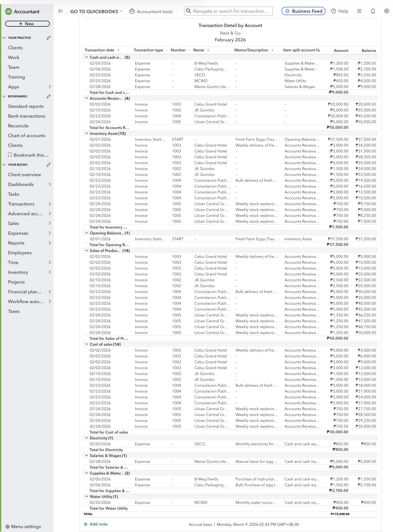The image size is (393, 532).
Task: Go to Standard reports bookmark
Action: pyautogui.click(x=26, y=106)
